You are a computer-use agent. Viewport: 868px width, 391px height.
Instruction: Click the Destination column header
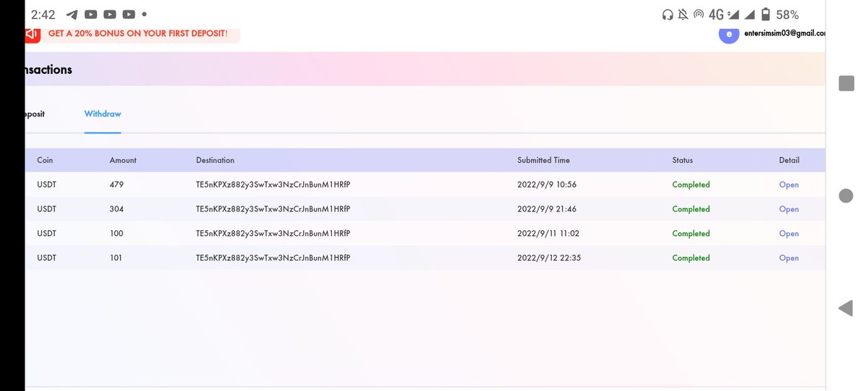pyautogui.click(x=216, y=160)
